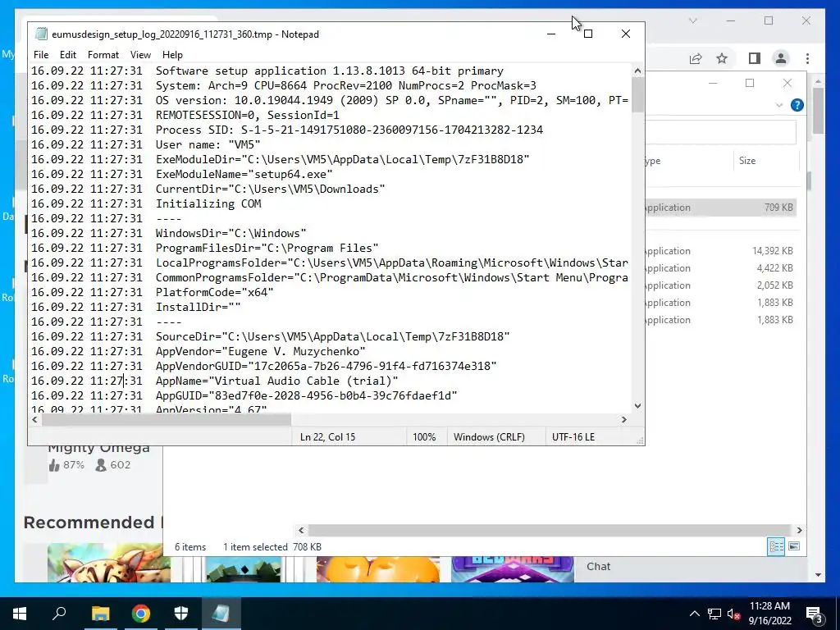The image size is (840, 630).
Task: Click Notepad's horizontal scrollbar left arrow
Action: coord(34,419)
